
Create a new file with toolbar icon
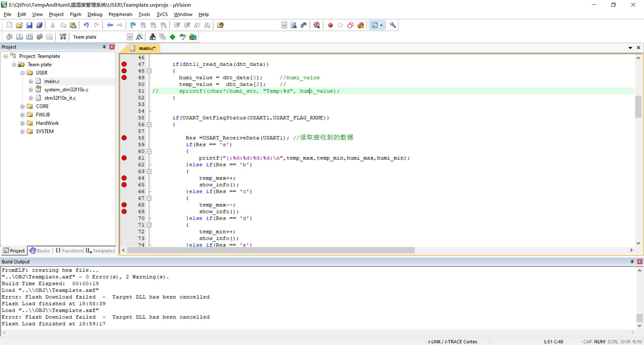tap(9, 25)
